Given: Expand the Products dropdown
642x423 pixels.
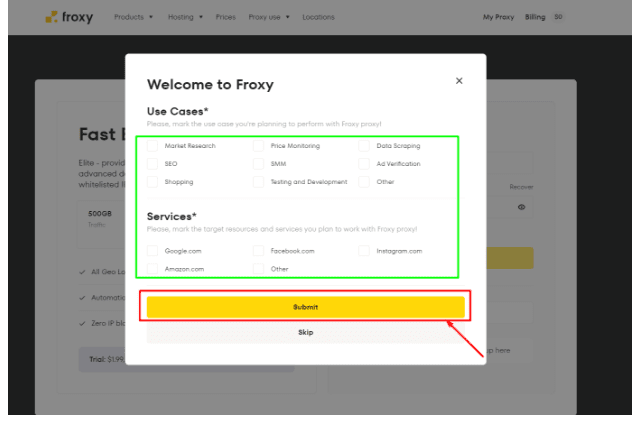Looking at the screenshot, I should (133, 17).
